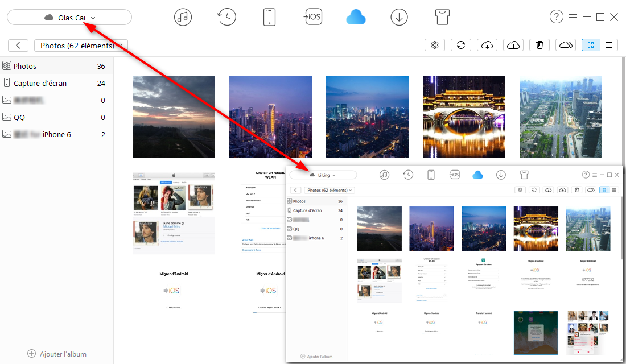Screen dimensions: 626x364
Task: Expand the Photos (62 éléments) dropdown in main window
Action: click(x=81, y=45)
